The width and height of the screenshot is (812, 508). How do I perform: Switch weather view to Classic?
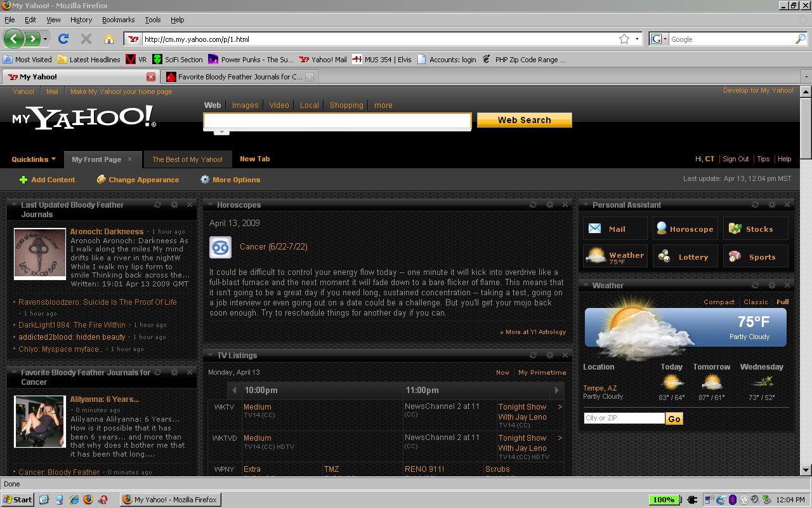756,302
